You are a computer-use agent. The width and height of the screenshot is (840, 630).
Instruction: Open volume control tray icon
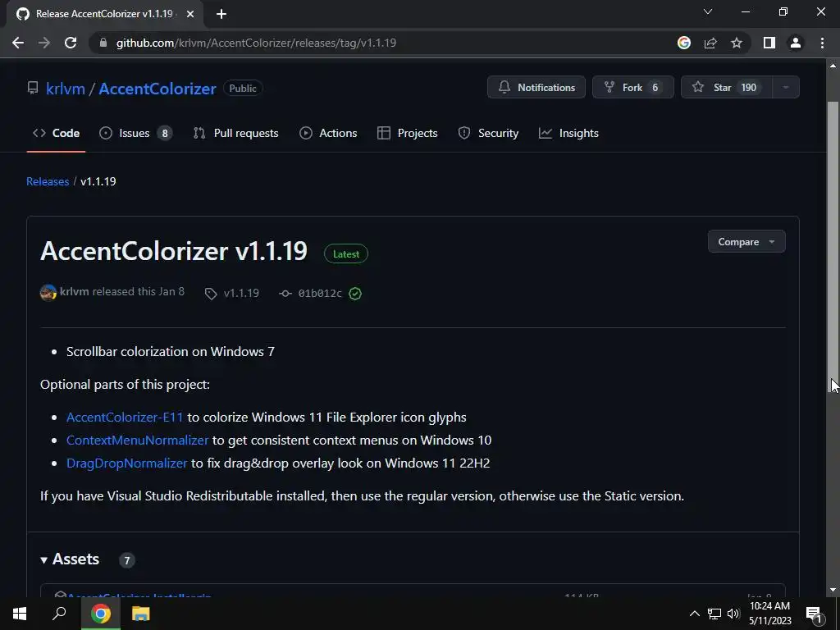[733, 614]
